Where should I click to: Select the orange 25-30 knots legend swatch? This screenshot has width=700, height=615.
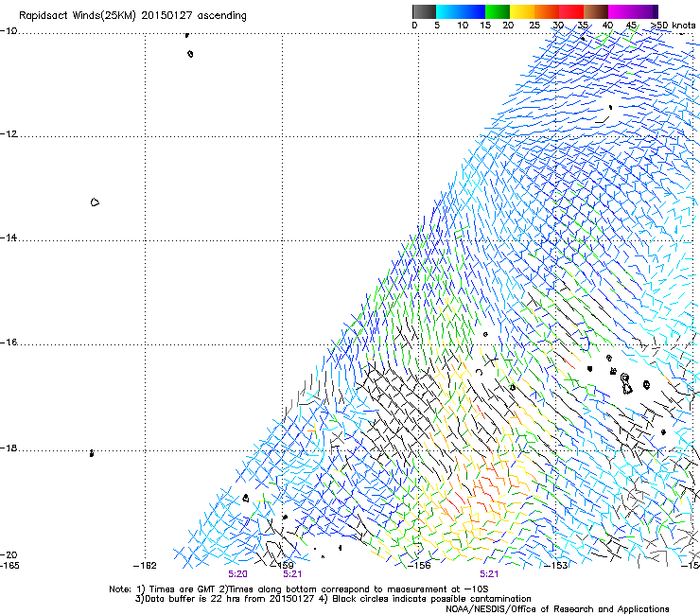click(547, 11)
